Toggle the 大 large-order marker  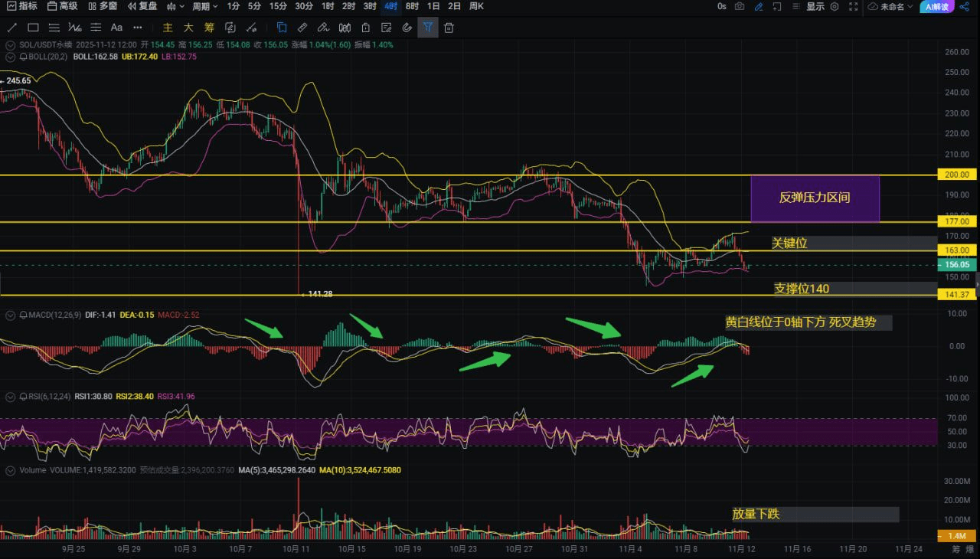click(188, 28)
